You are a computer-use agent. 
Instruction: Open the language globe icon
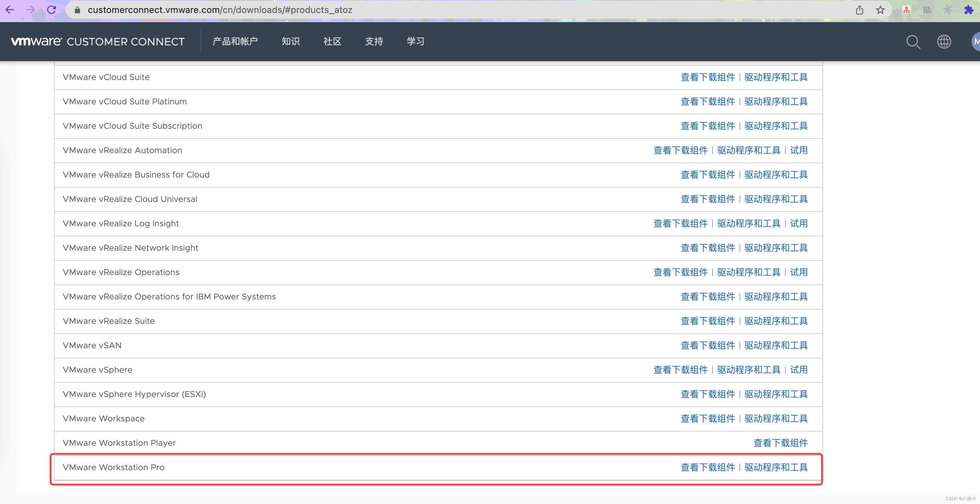944,41
